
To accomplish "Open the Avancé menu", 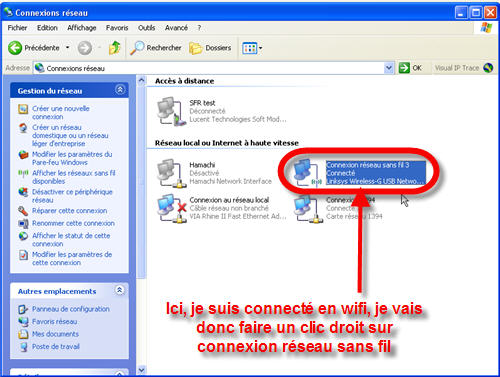I will (x=176, y=28).
